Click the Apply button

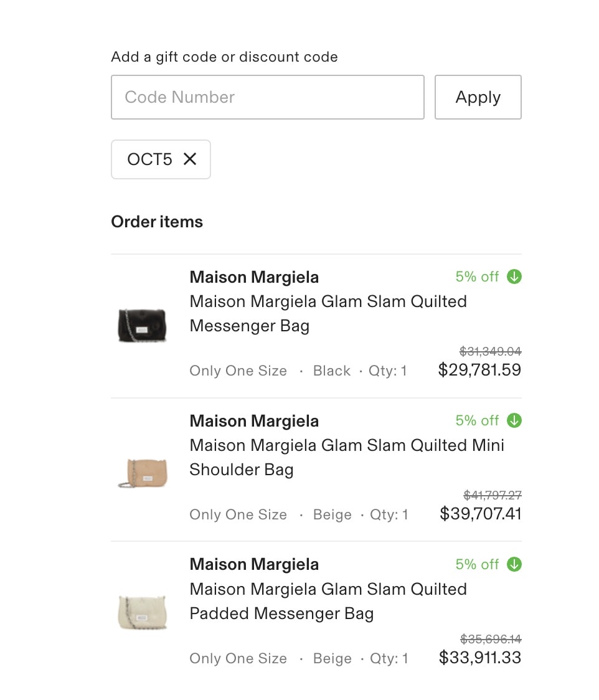click(x=478, y=97)
